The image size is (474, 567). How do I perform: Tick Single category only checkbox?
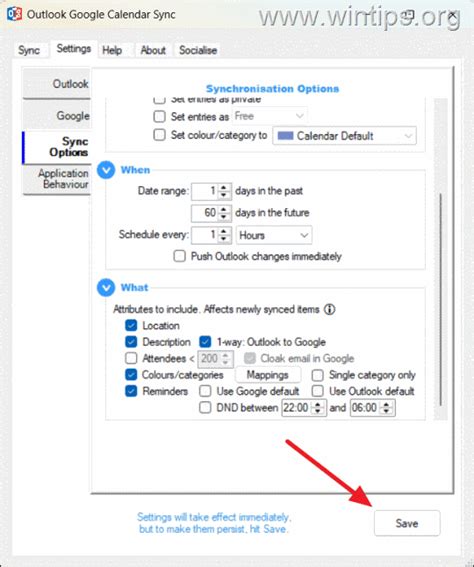[318, 375]
